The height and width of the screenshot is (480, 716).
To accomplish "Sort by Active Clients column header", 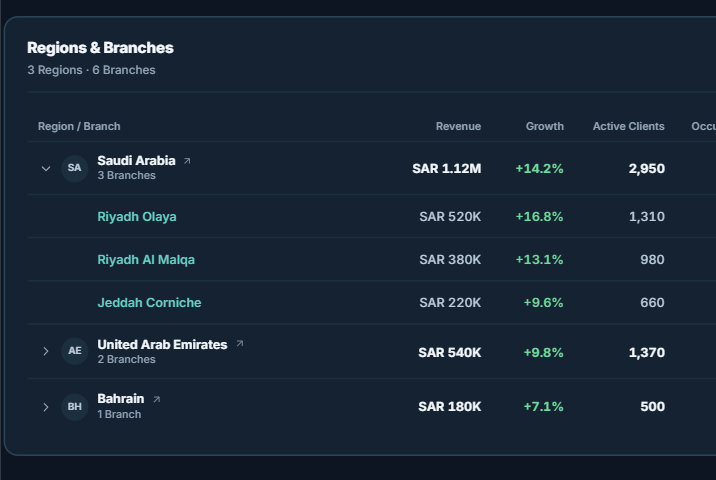I will click(628, 127).
